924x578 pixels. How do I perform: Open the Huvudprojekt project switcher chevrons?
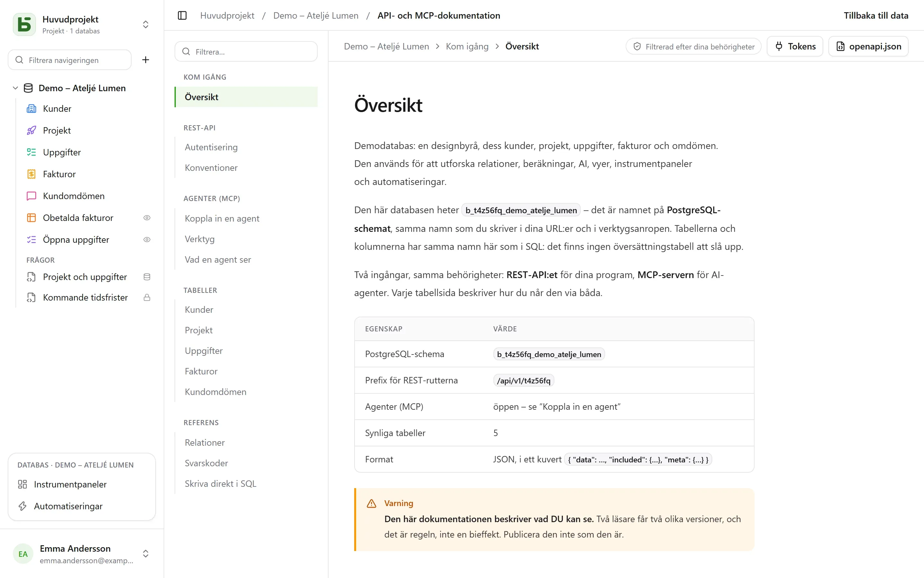pyautogui.click(x=145, y=24)
